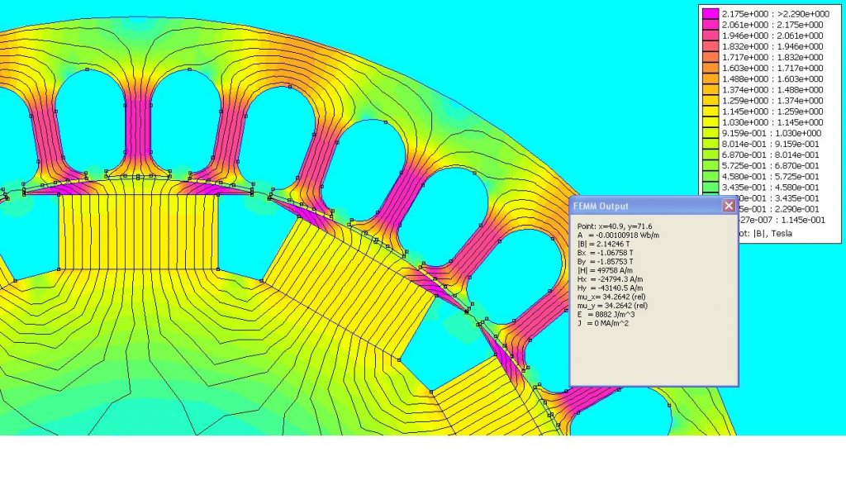Click the magenta swatch for >2.290e+000 range
846x504 pixels.
711,14
